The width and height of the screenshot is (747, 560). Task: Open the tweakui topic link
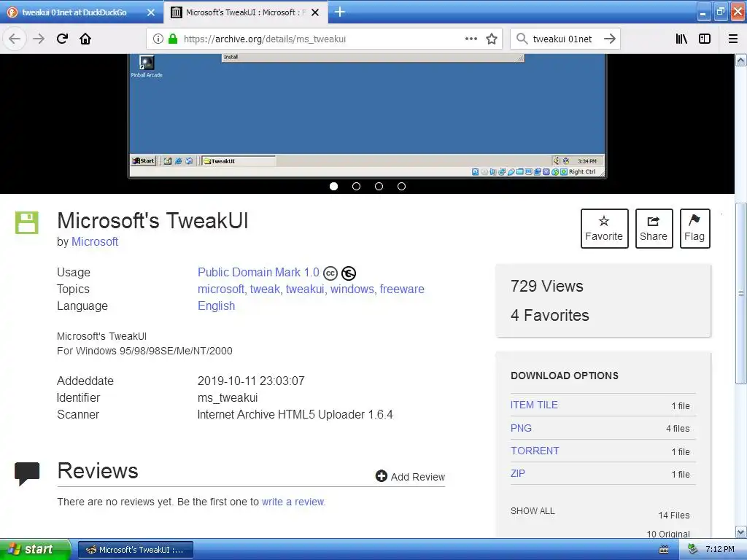[305, 289]
